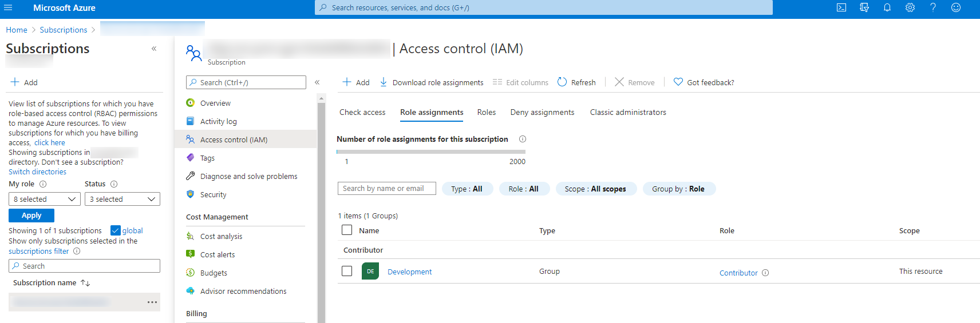Open the Classic administrators tab

pos(628,112)
